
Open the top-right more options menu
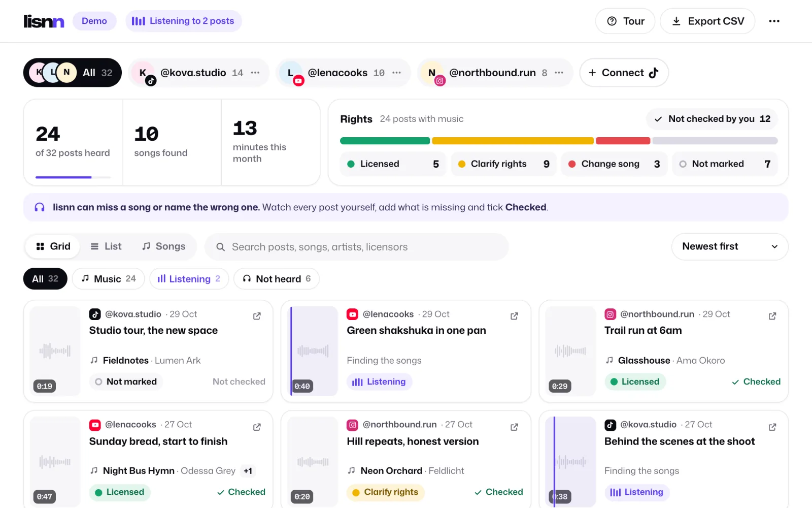point(774,21)
